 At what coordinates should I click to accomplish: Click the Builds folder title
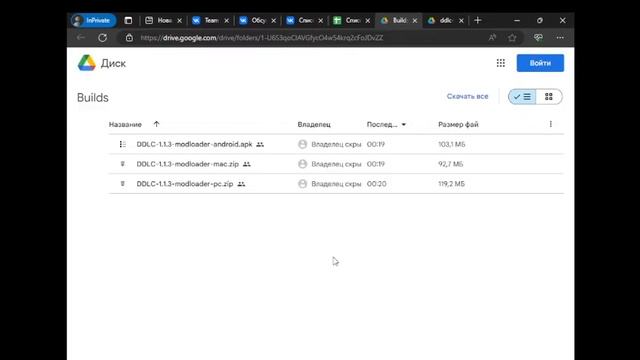coord(93,98)
